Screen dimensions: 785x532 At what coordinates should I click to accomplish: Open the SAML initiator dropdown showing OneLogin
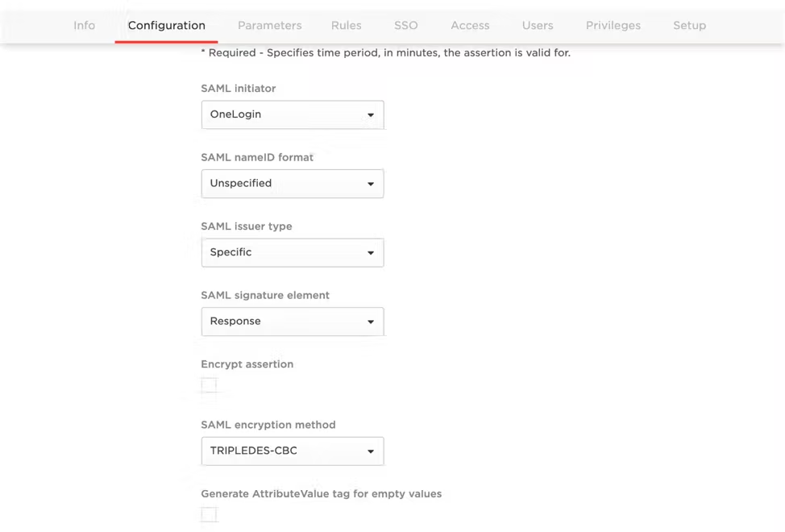point(293,114)
